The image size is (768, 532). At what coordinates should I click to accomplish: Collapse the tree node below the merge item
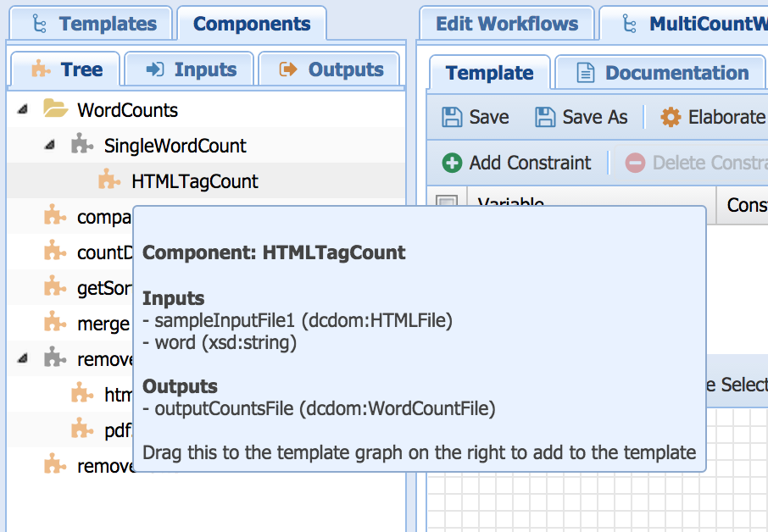[22, 359]
